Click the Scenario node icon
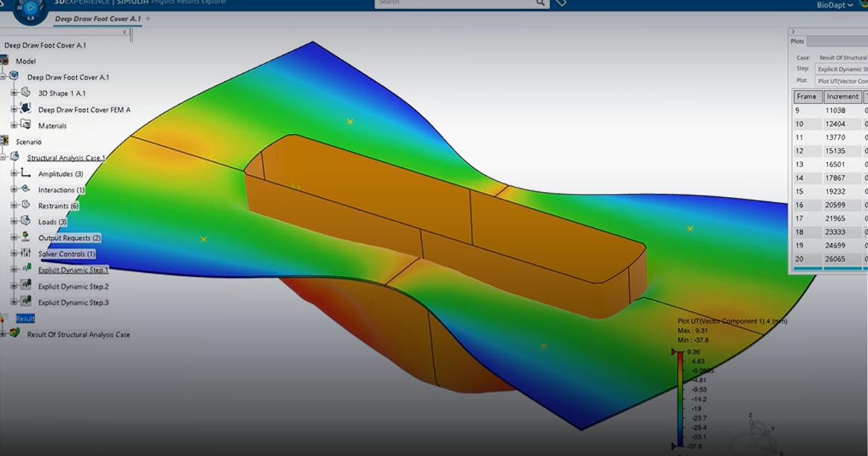The image size is (868, 456). (x=5, y=142)
